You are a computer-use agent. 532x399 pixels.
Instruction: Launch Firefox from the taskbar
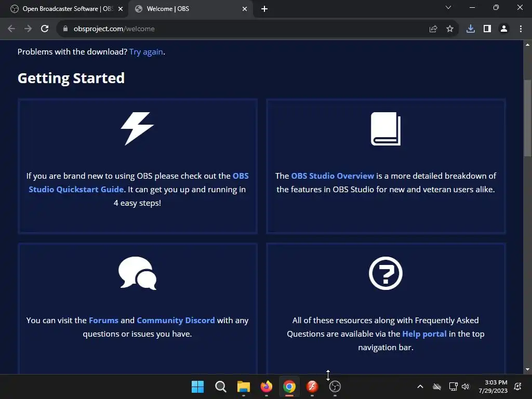[x=267, y=387]
